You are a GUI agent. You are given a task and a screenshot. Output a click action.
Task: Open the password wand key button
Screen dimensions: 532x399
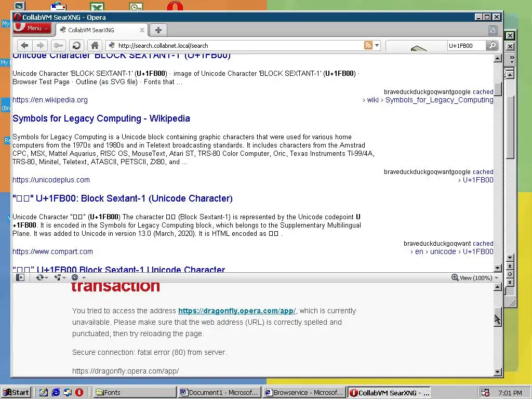click(58, 45)
